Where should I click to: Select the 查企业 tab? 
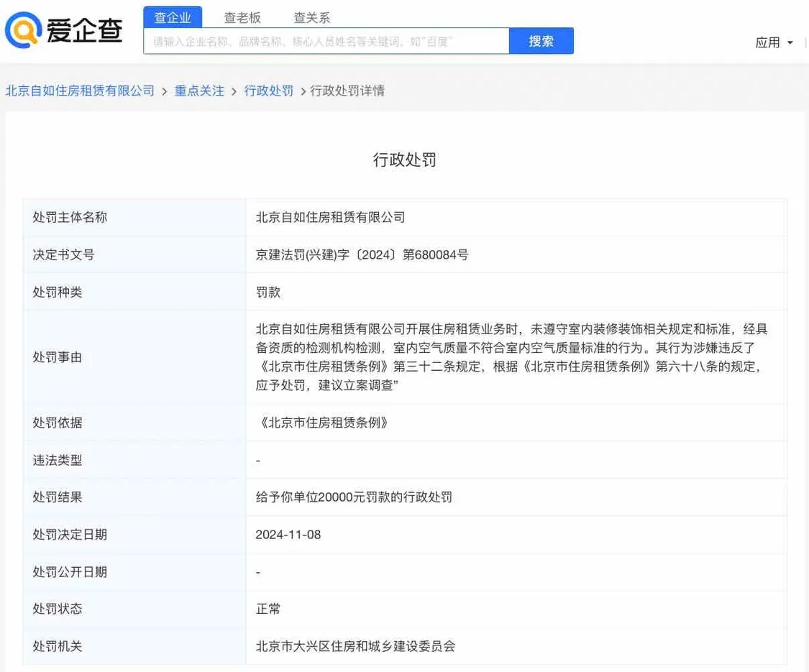(173, 17)
